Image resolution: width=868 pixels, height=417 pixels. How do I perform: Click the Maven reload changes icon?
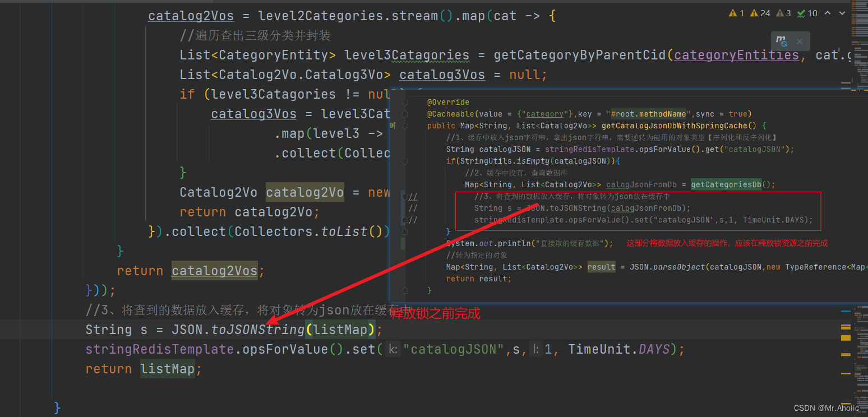coord(782,41)
